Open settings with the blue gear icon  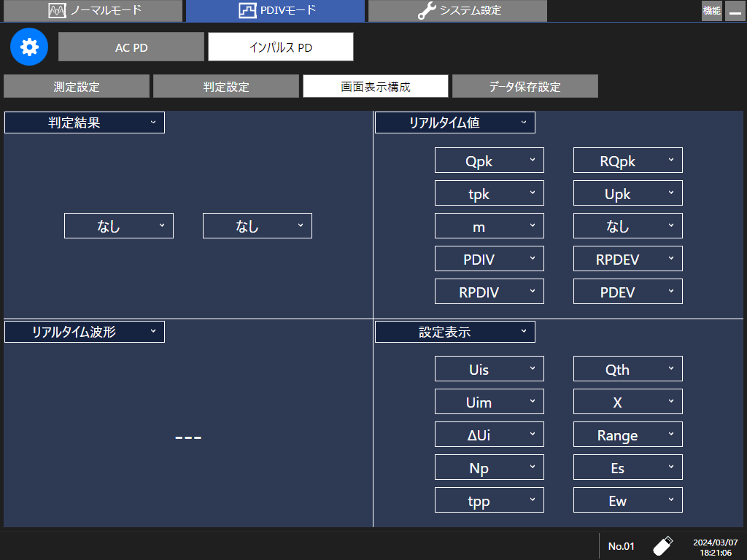pyautogui.click(x=28, y=46)
